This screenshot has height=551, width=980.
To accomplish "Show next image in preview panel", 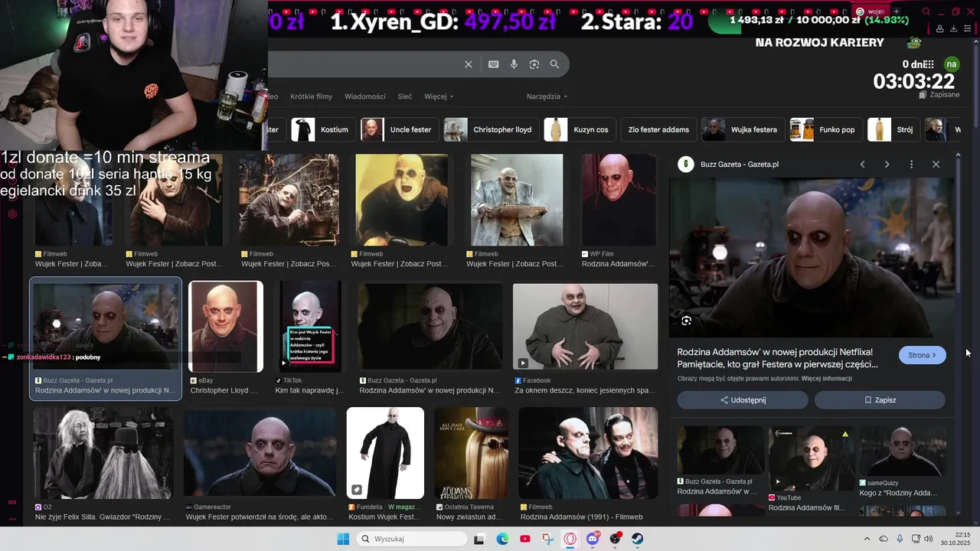I will 887,165.
